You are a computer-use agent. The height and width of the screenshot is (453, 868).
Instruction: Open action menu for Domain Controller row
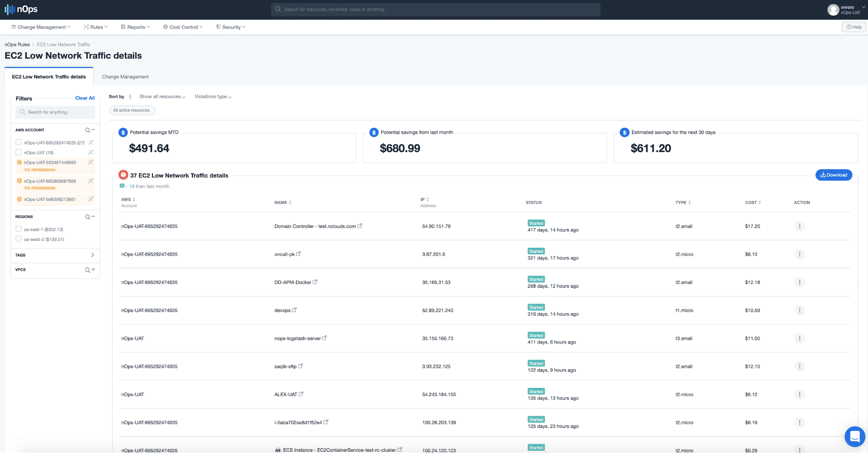coord(799,226)
